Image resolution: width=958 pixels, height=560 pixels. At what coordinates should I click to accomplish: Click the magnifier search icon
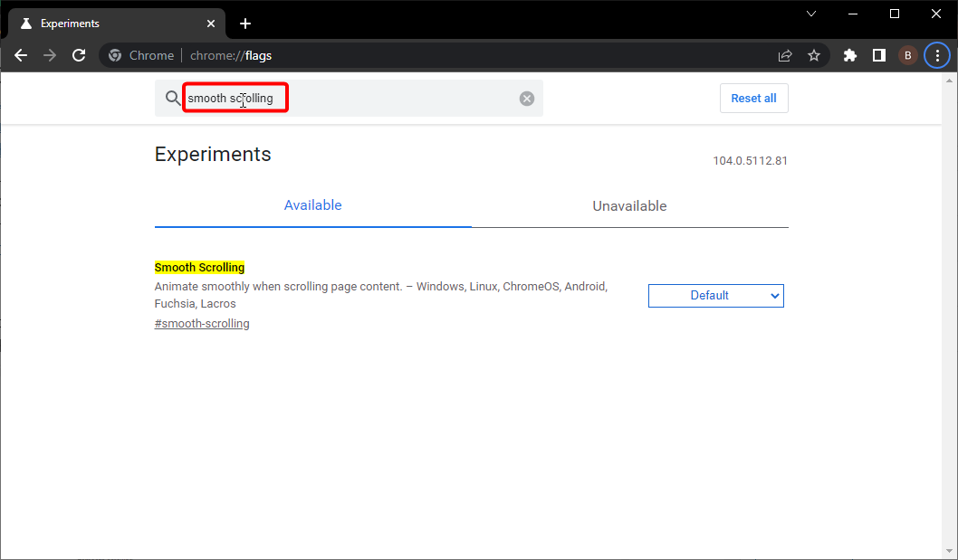(x=173, y=99)
